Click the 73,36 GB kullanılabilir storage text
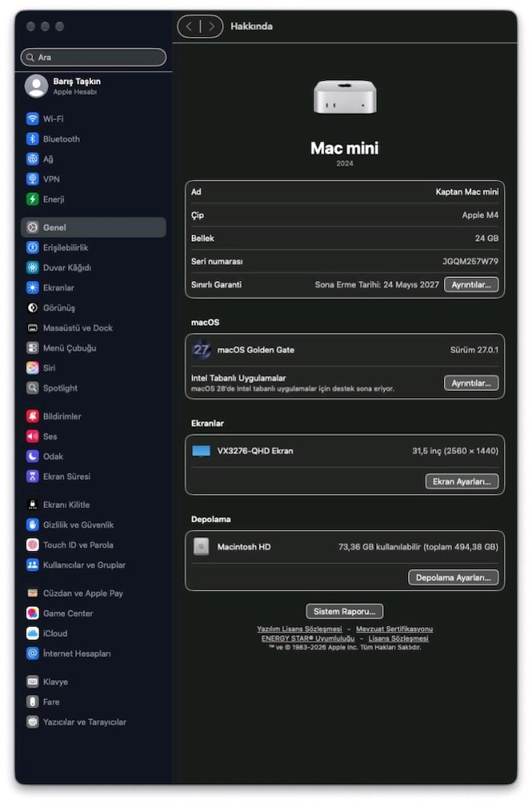The width and height of the screenshot is (532, 804). [x=418, y=547]
